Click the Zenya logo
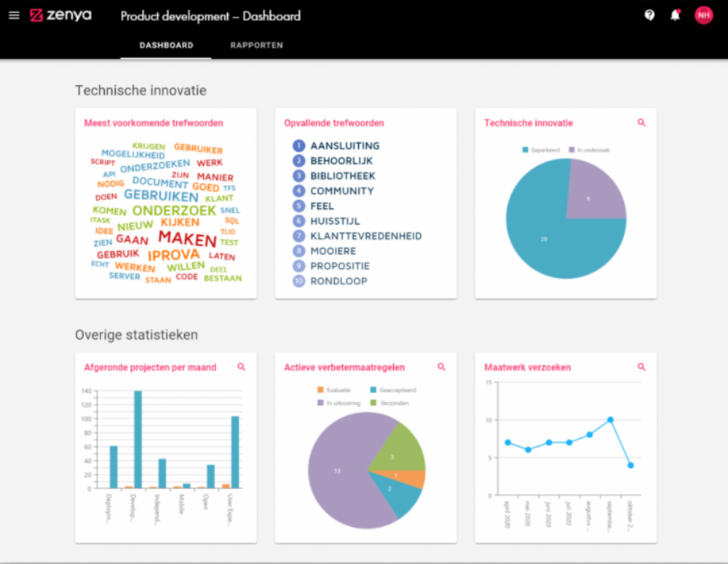 pos(61,15)
